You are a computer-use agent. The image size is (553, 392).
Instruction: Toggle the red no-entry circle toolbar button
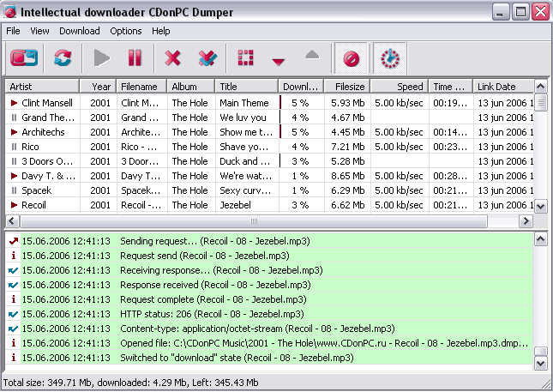point(352,58)
